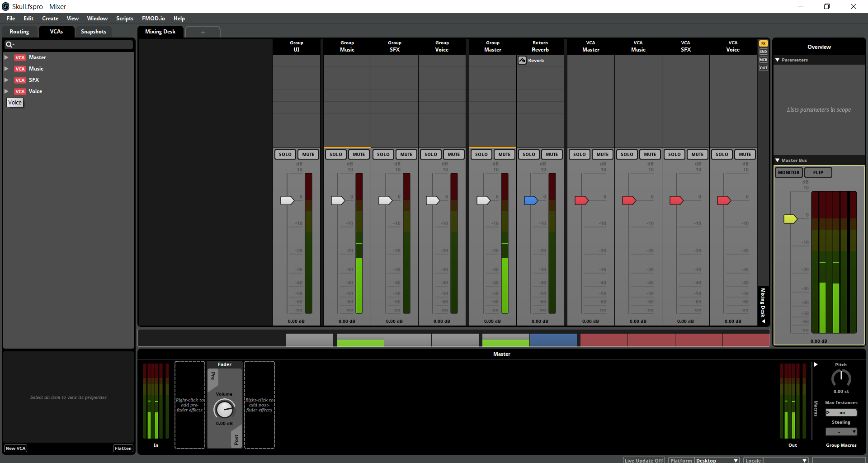Click the blue Reverb return fader handle
The height and width of the screenshot is (463, 868).
pyautogui.click(x=531, y=200)
